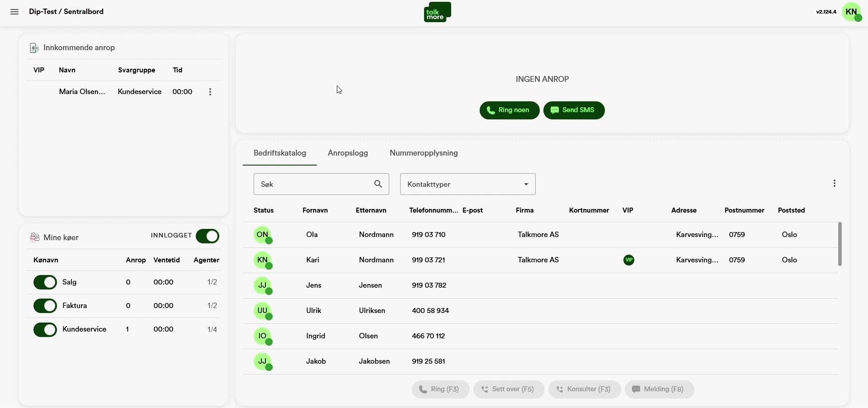The height and width of the screenshot is (408, 868).
Task: Switch to the Anropslogg tab
Action: 347,153
